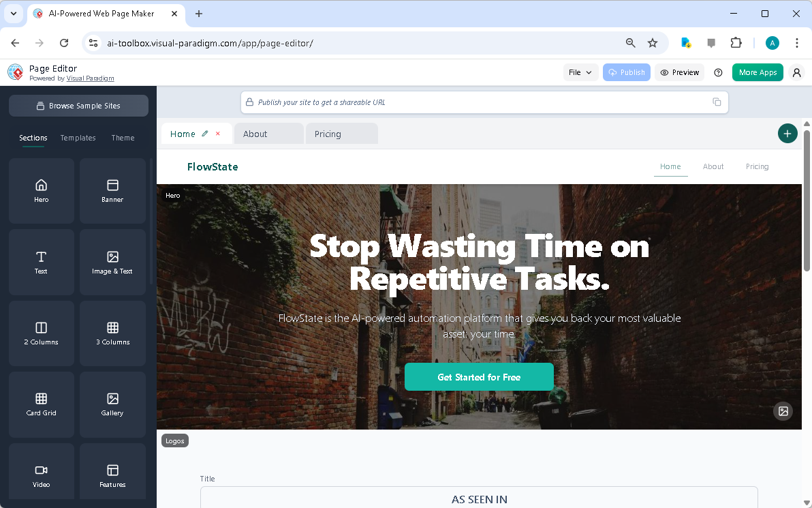Click the Get Started for Free button

(479, 376)
